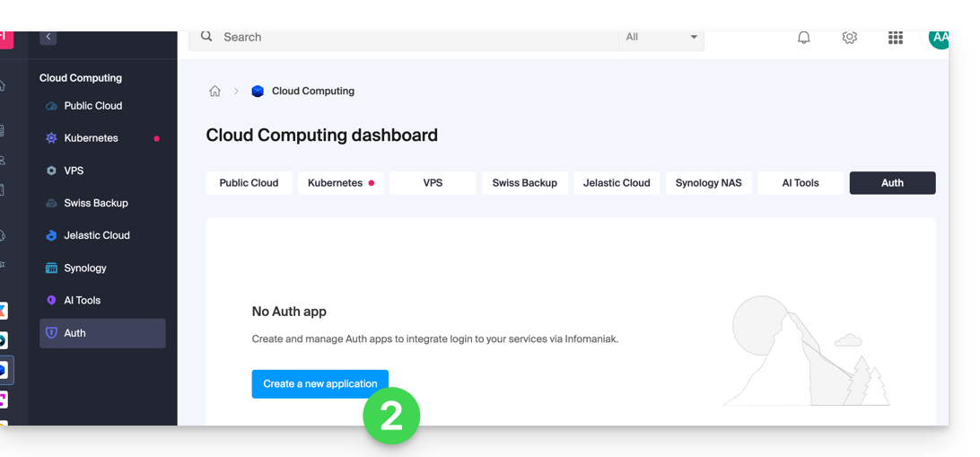980x457 pixels.
Task: Open the Kubernetes sidebar item
Action: (x=102, y=138)
